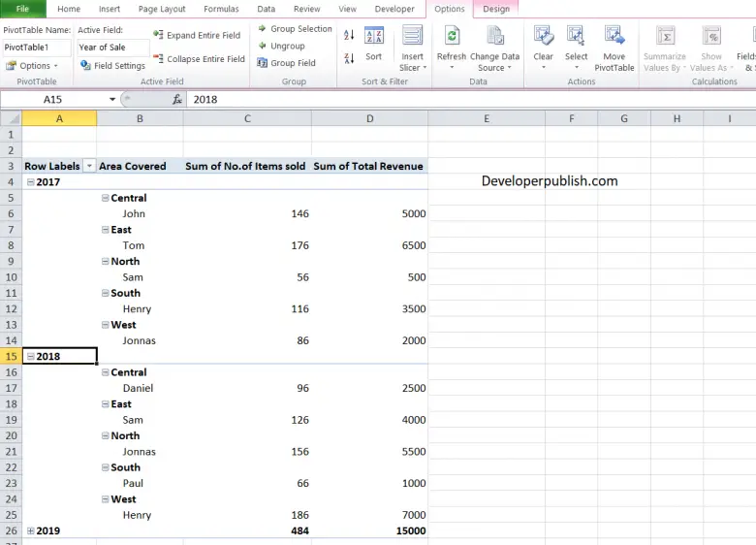
Task: Click the 15000 total in row 26
Action: point(370,531)
